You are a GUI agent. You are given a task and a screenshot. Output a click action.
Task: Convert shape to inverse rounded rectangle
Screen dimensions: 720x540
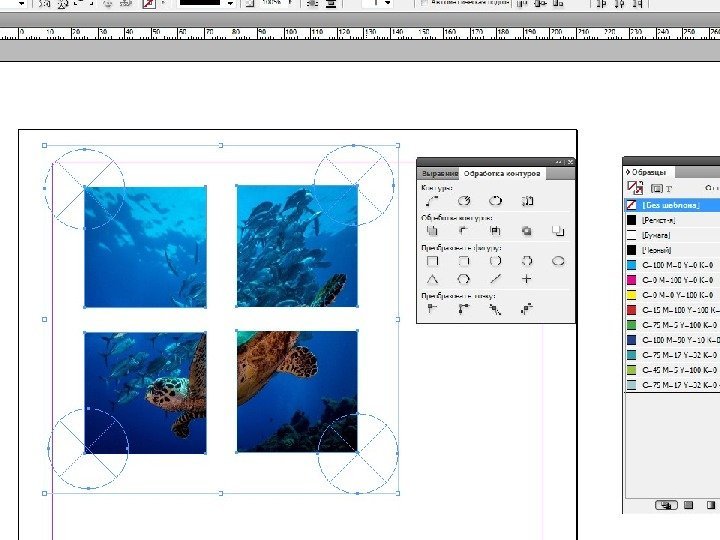coord(527,261)
